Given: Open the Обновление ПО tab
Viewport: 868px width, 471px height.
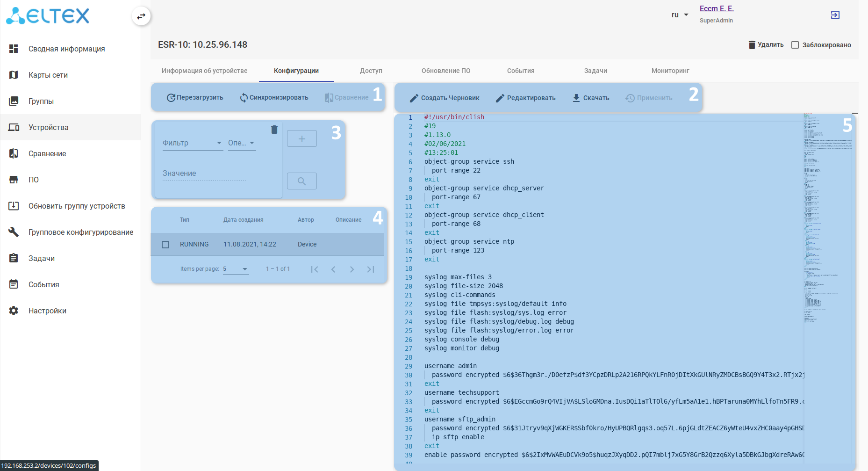Looking at the screenshot, I should tap(445, 71).
